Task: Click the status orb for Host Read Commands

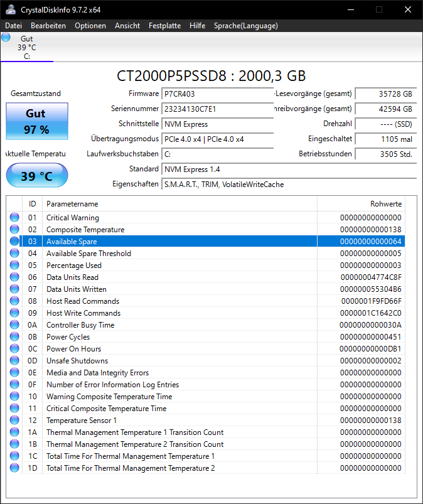Action: pos(14,301)
